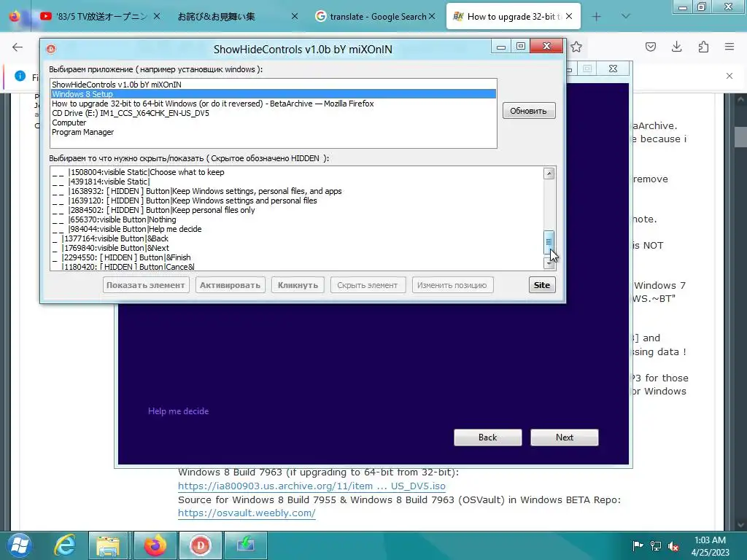Click muted volume icon in tray
The width and height of the screenshot is (747, 560).
click(x=673, y=545)
